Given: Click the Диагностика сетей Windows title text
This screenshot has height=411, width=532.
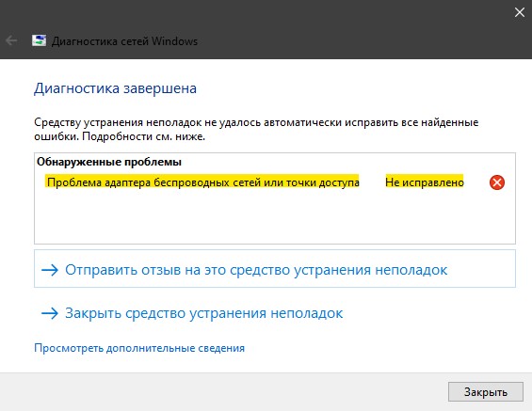Looking at the screenshot, I should pos(124,41).
